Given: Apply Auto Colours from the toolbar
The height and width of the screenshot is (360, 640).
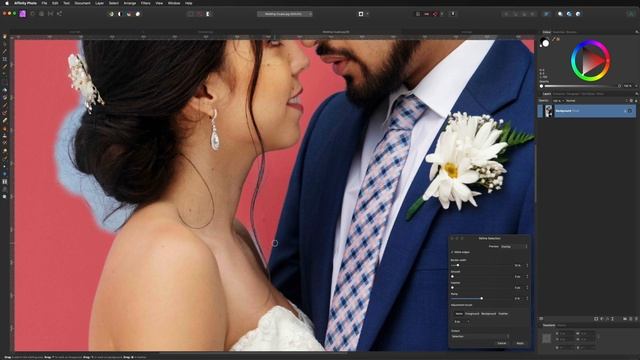Looking at the screenshot, I should click(129, 14).
